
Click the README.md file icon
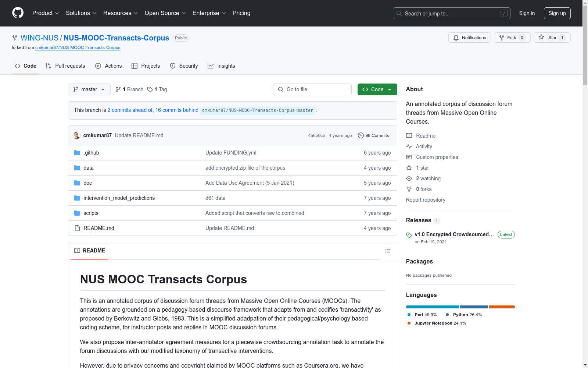[77, 228]
